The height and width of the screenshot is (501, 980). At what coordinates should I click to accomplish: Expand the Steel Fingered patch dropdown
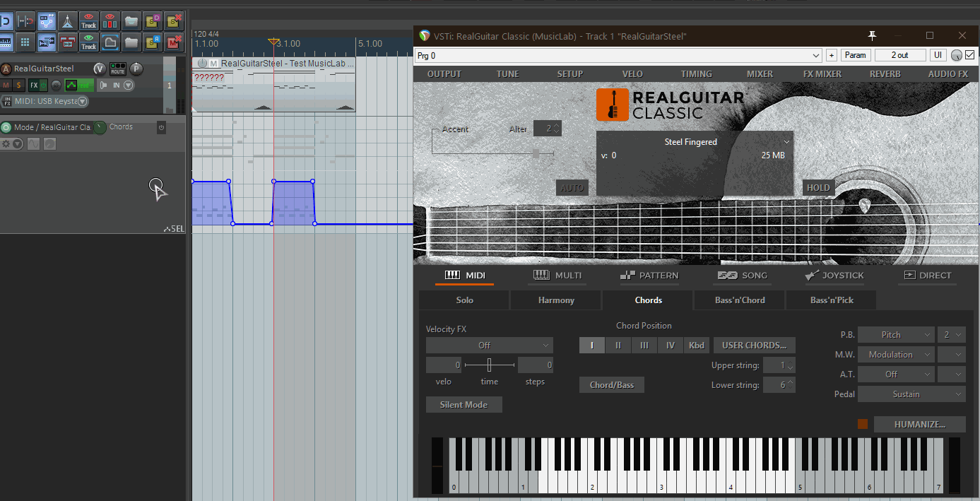pyautogui.click(x=786, y=142)
